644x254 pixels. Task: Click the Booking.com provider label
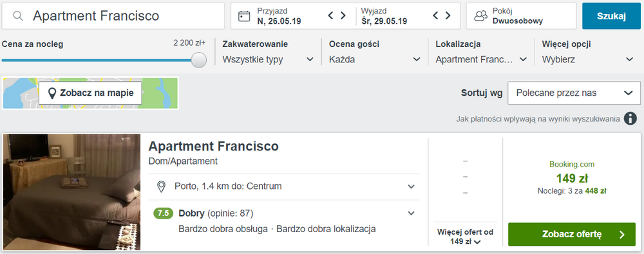point(572,165)
